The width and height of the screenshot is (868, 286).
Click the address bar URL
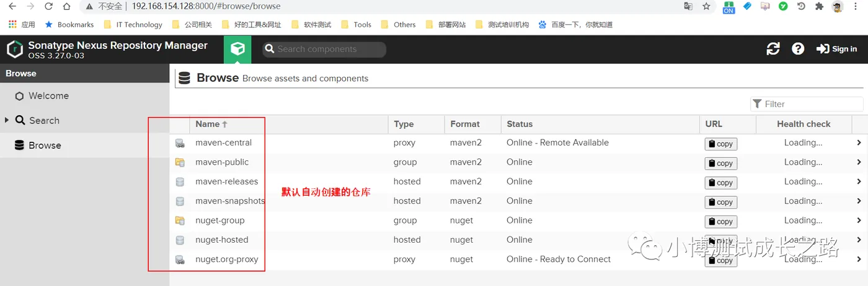pyautogui.click(x=206, y=6)
